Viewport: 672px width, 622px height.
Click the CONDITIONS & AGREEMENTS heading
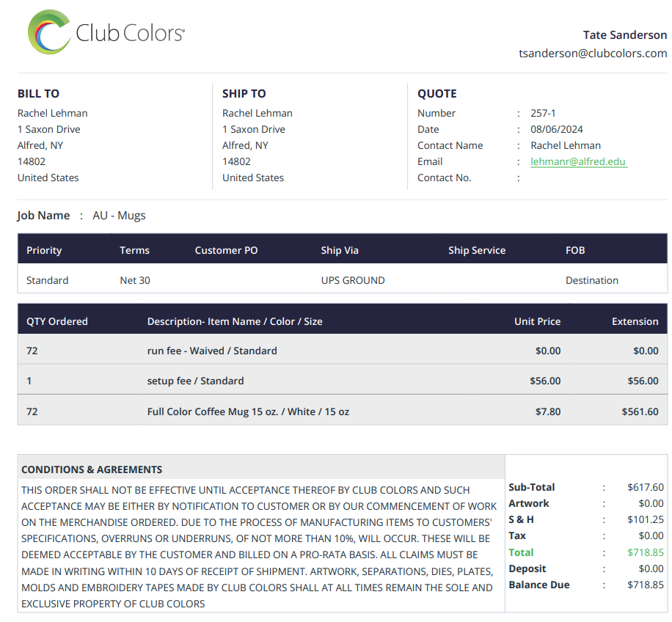(92, 469)
